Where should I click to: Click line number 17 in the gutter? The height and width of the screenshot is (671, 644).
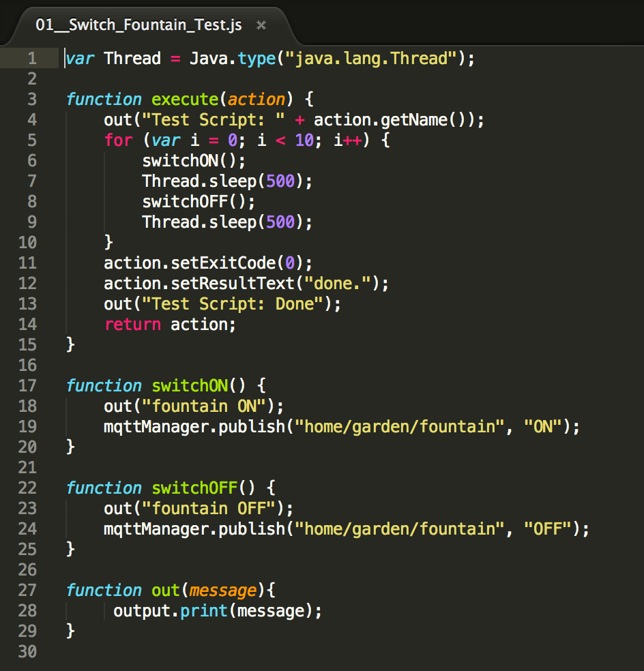27,386
